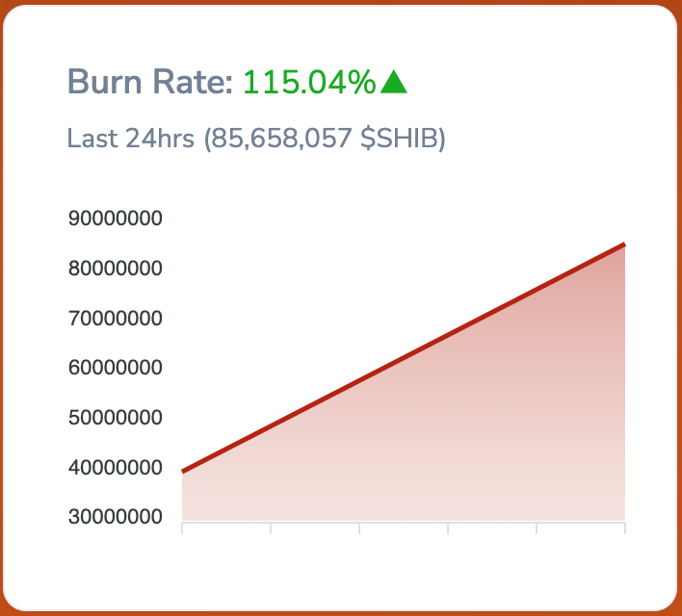Click the 80000000 y-axis label
This screenshot has width=682, height=616.
pos(116,269)
